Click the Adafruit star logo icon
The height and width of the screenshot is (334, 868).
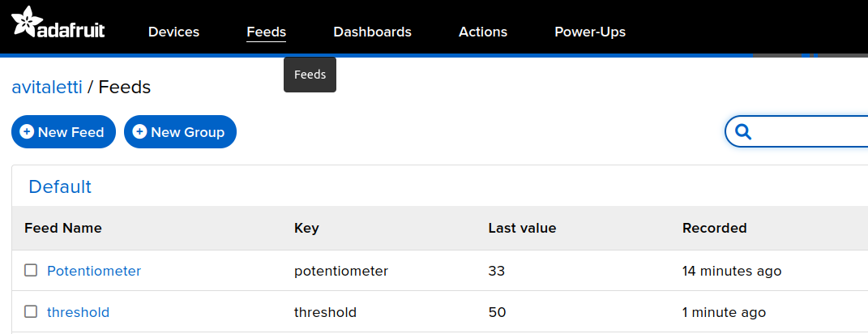[26, 22]
